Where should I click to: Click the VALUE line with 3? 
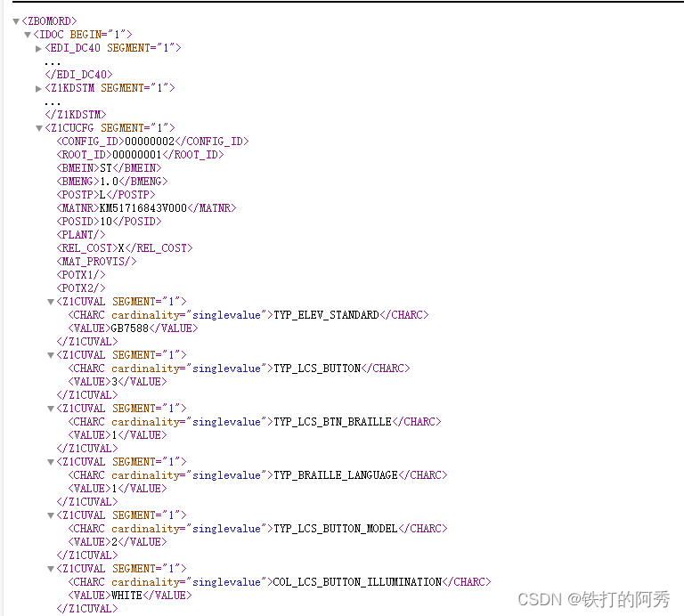point(118,382)
